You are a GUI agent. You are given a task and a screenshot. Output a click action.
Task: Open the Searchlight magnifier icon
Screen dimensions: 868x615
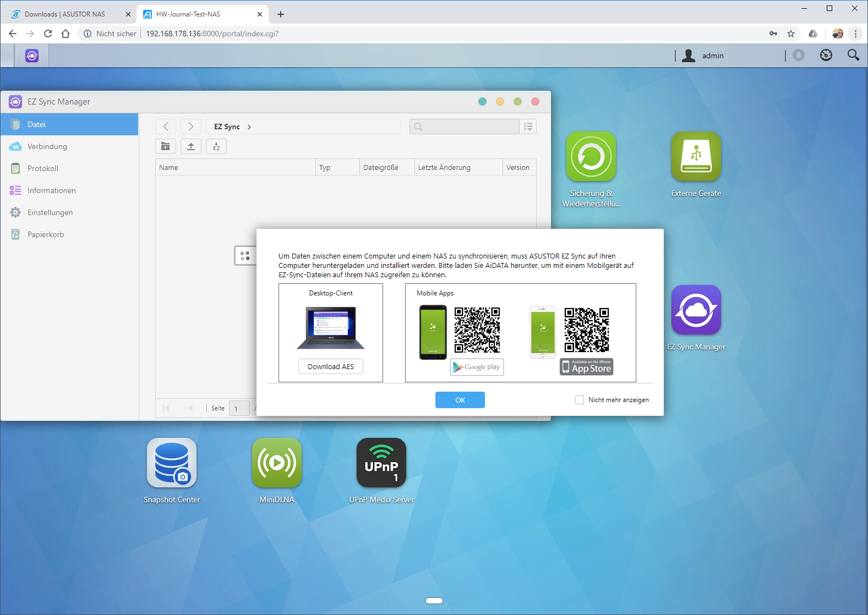coord(853,55)
